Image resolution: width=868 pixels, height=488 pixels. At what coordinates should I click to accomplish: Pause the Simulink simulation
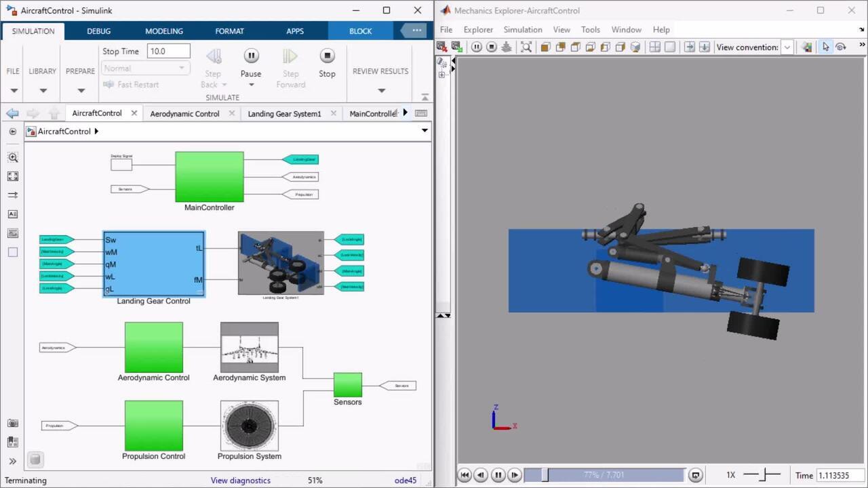click(251, 56)
